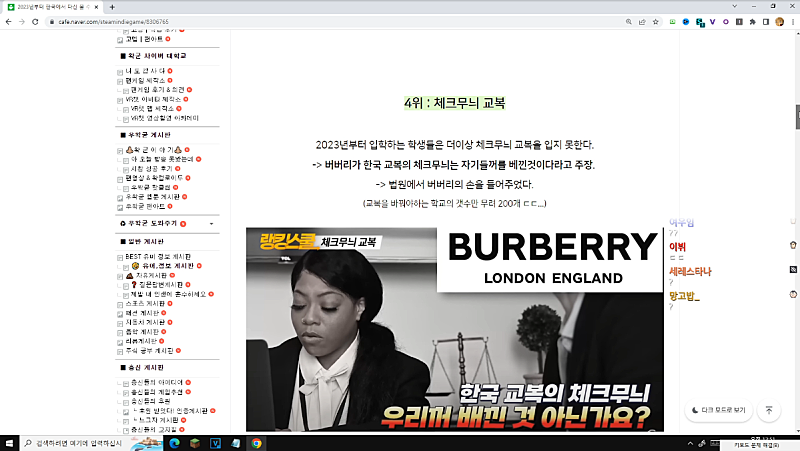Click the Burberry checkered uniform video image
Viewport: 800px width, 451px height.
click(x=455, y=330)
